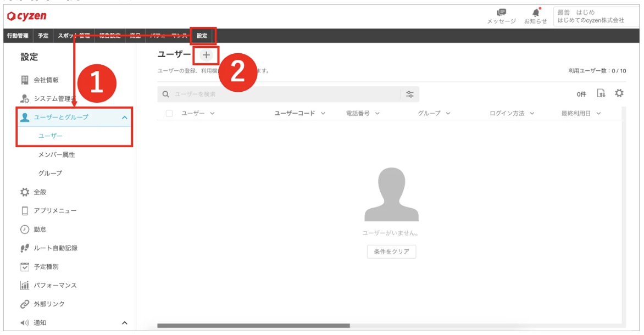Click the ルート自動記録 footprints icon
Viewport: 644px width, 335px height.
(x=25, y=248)
